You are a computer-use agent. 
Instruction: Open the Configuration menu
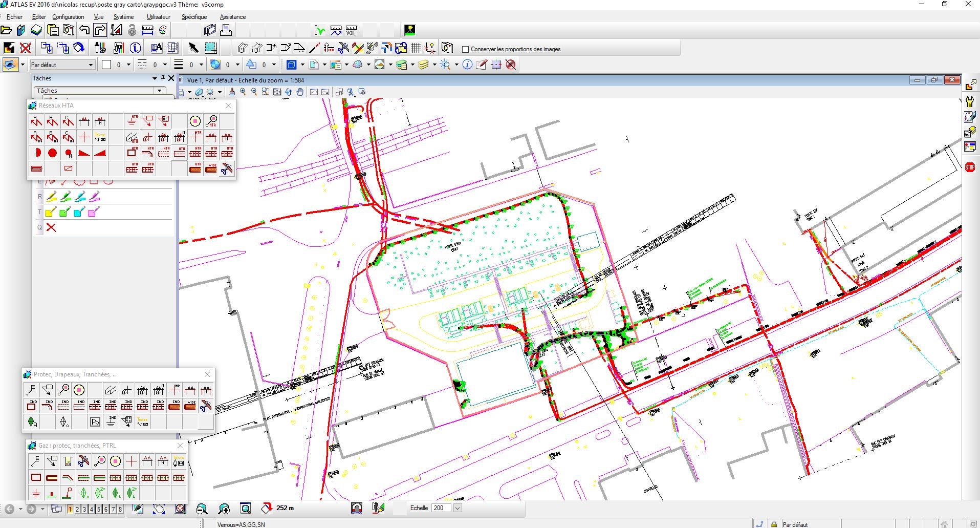point(68,17)
